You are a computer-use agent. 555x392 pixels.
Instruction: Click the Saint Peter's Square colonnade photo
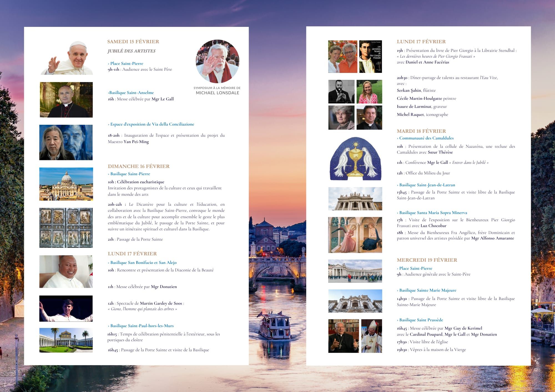(x=355, y=271)
